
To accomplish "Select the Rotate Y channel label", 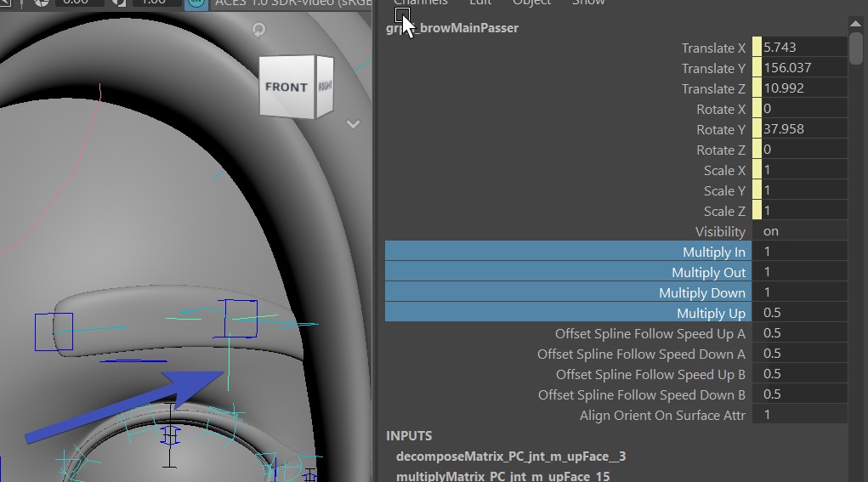I will (x=721, y=130).
